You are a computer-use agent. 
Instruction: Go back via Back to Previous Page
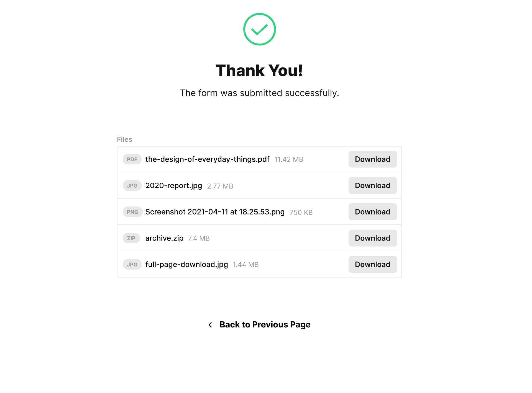tap(265, 325)
